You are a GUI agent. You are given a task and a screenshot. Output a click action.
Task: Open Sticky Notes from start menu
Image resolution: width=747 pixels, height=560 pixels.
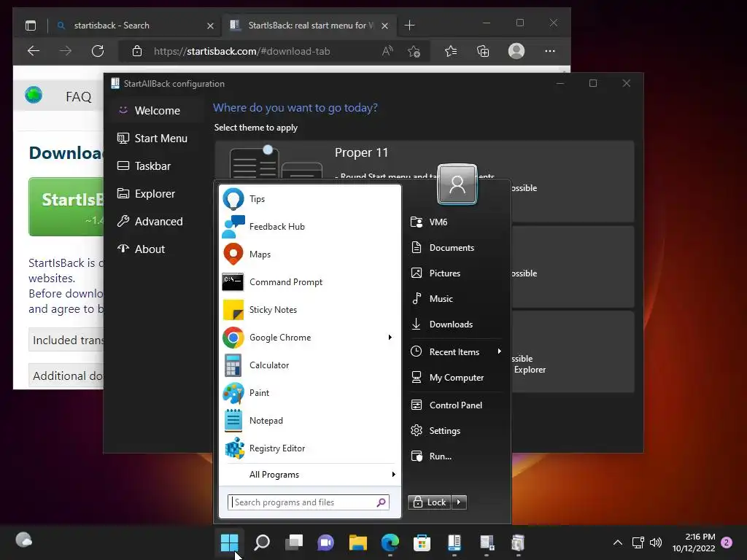click(309, 309)
